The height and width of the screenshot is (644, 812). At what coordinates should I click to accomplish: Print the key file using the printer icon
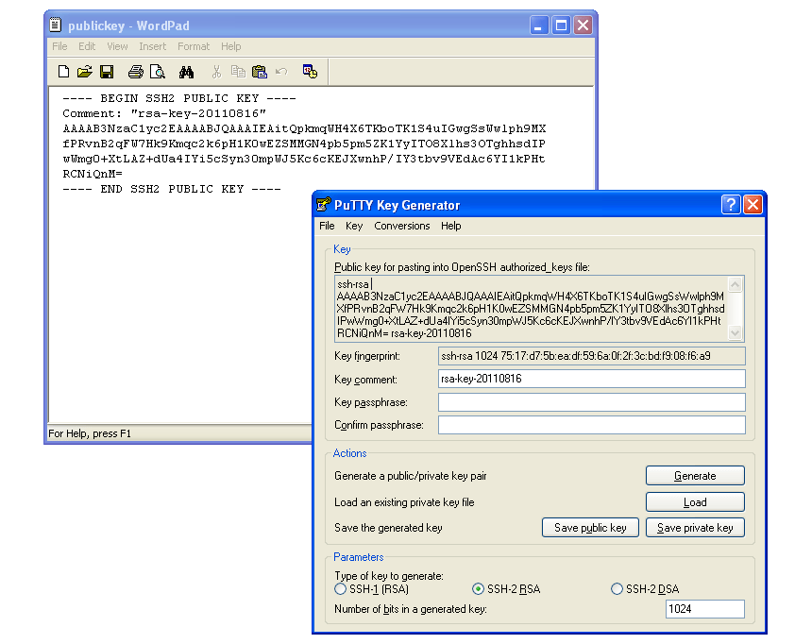(x=135, y=71)
